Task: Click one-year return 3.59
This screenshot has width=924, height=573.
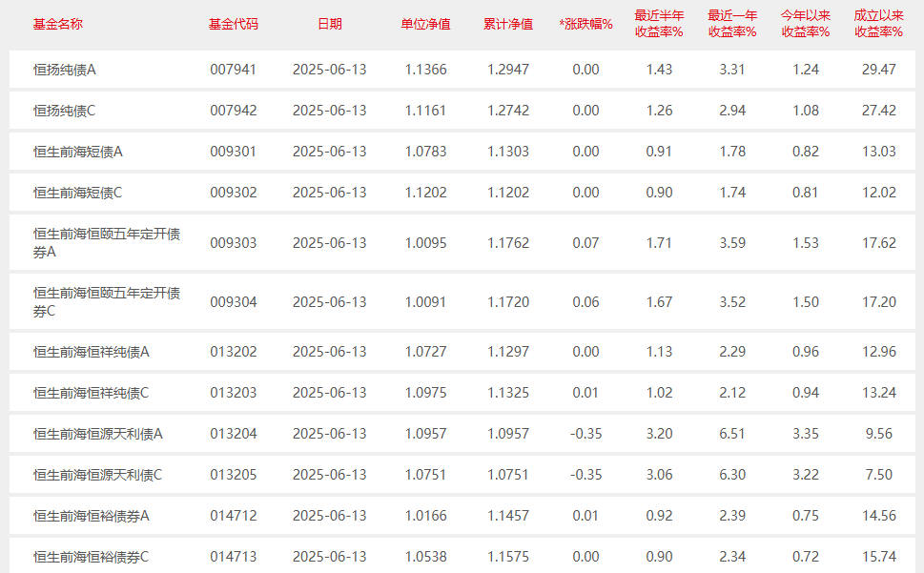Action: coord(732,242)
